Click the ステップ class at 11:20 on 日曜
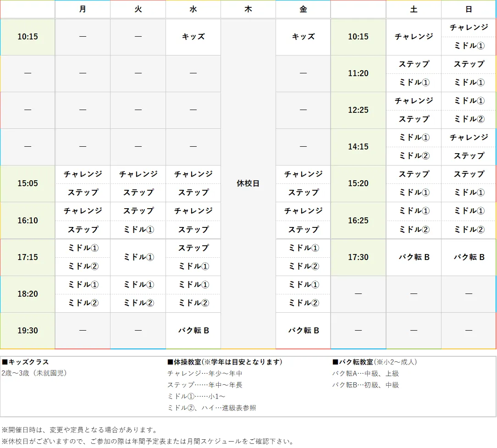The height and width of the screenshot is (448, 497). [x=468, y=64]
